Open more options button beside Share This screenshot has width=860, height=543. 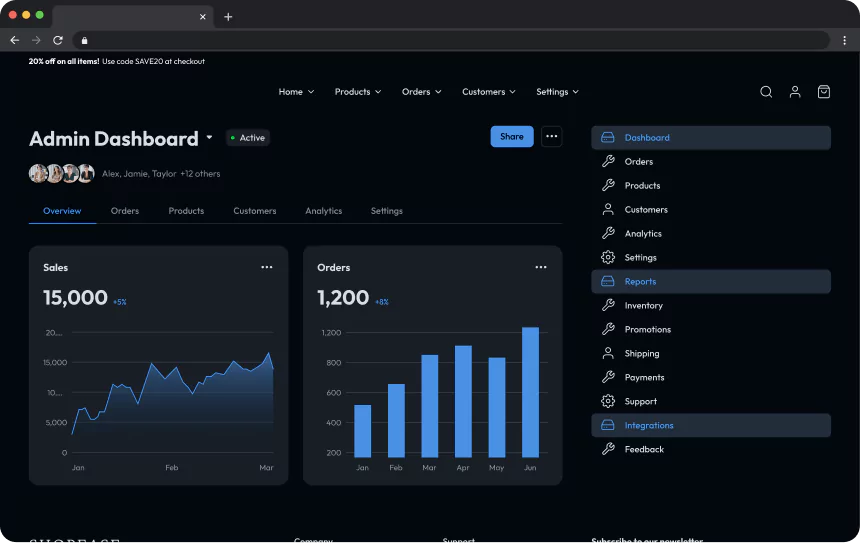[552, 137]
